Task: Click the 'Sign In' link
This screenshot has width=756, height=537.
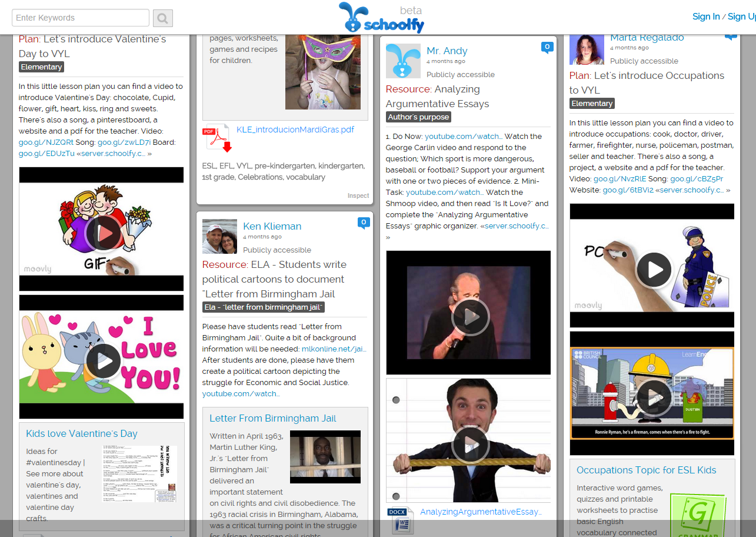Action: tap(705, 16)
